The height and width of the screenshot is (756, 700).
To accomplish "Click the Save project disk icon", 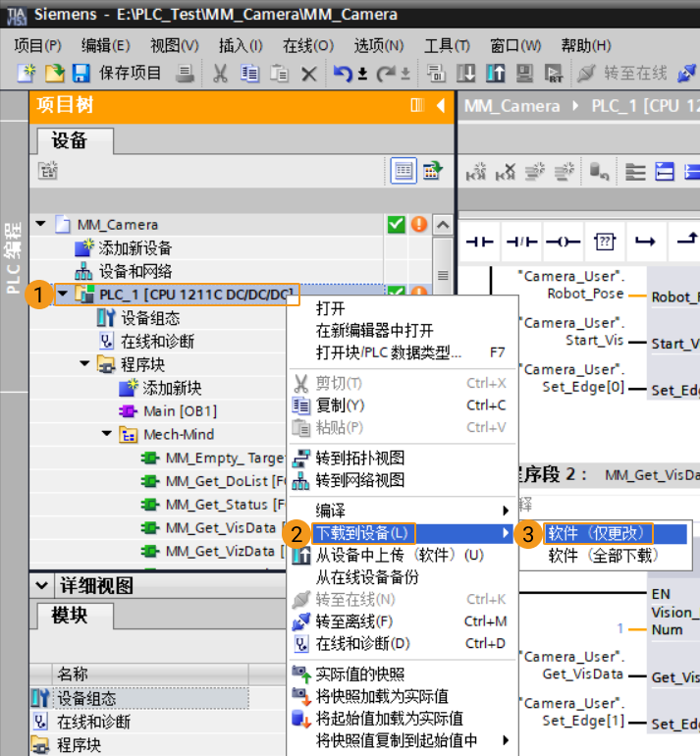I will point(81,74).
